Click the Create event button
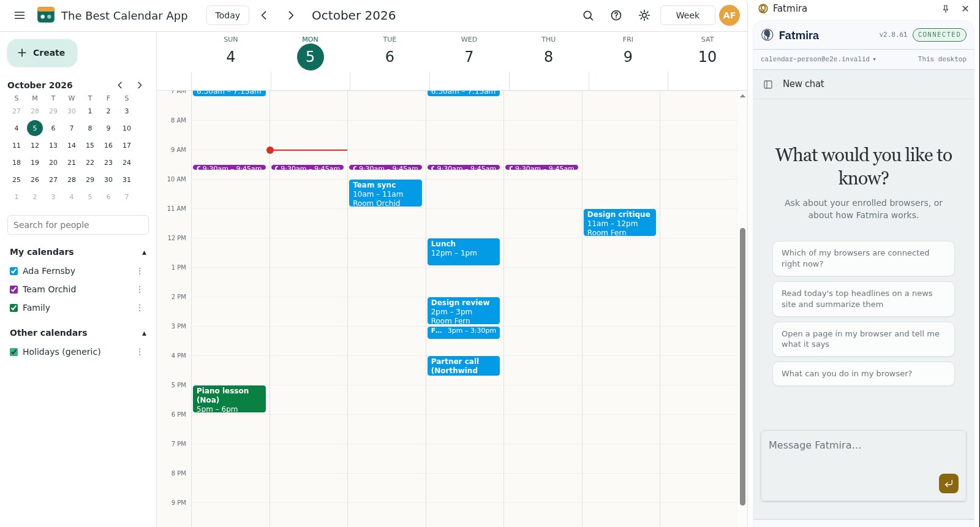This screenshot has height=527, width=980. coord(42,53)
